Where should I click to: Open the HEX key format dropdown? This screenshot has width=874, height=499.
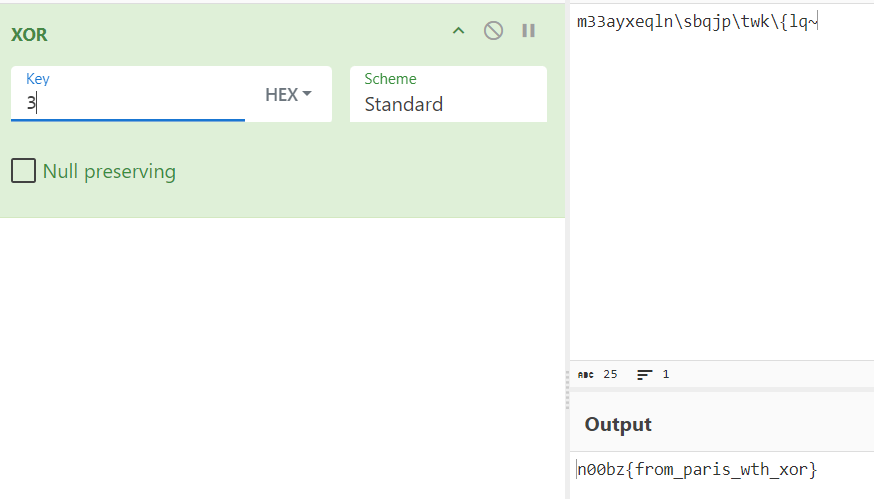(288, 95)
